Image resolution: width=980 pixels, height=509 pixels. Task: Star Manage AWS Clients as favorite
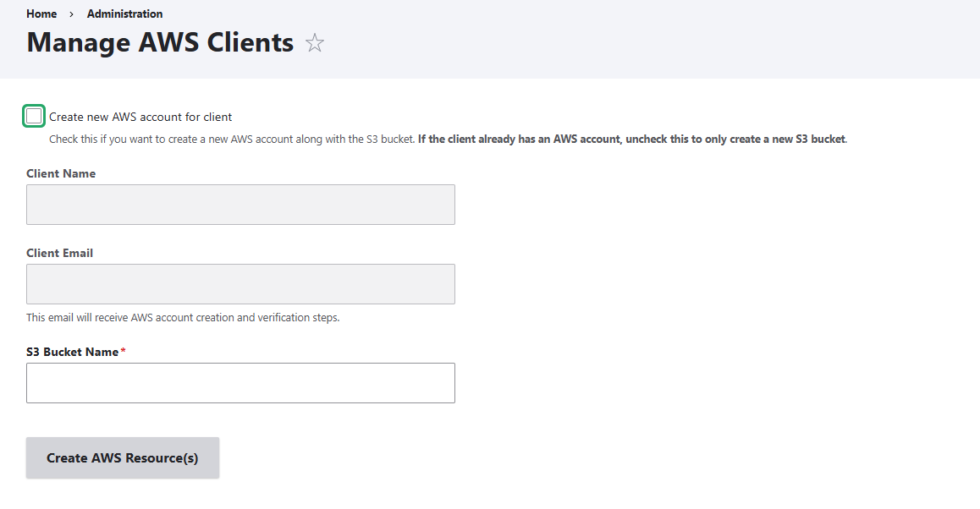coord(314,43)
